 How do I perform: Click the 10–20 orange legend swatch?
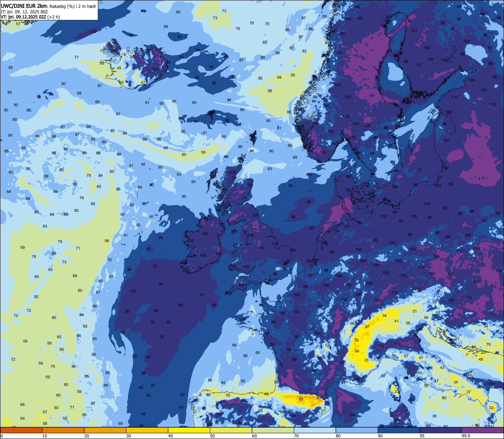pyautogui.click(x=63, y=430)
